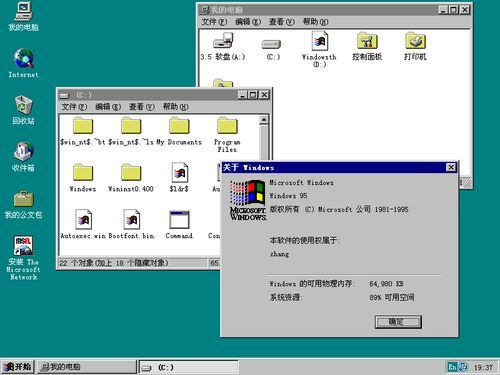Click the 确定 button in About dialog
This screenshot has width=500, height=375.
tap(398, 322)
